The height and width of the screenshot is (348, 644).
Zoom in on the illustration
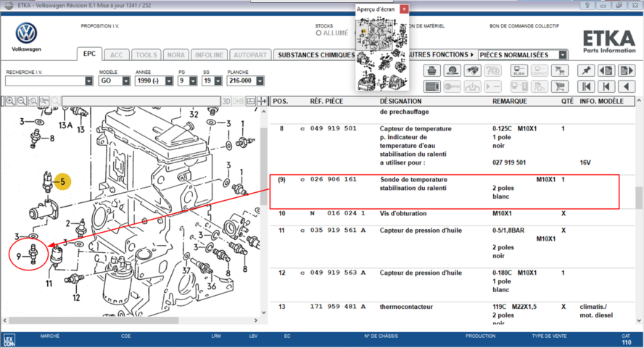click(x=10, y=101)
